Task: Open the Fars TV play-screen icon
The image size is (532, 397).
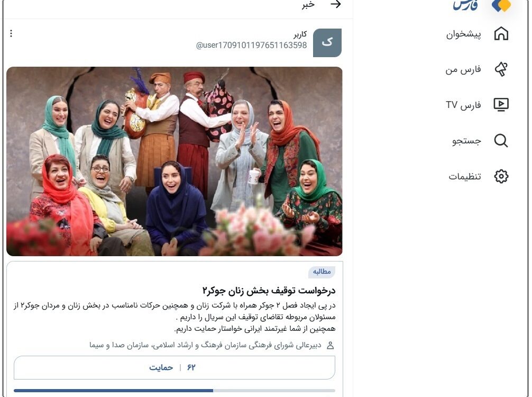Action: tap(501, 105)
